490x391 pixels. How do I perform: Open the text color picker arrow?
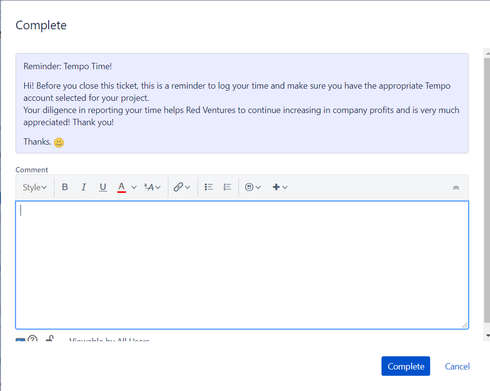pyautogui.click(x=134, y=187)
